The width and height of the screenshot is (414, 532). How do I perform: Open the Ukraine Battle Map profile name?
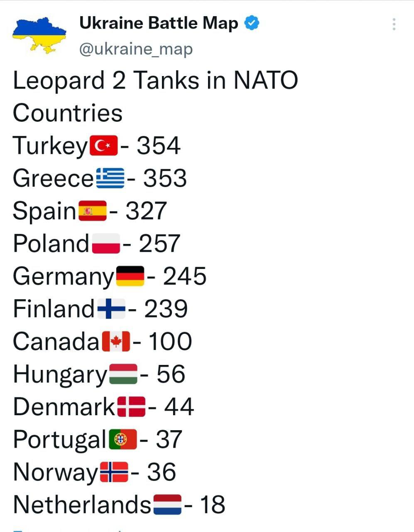pos(159,23)
